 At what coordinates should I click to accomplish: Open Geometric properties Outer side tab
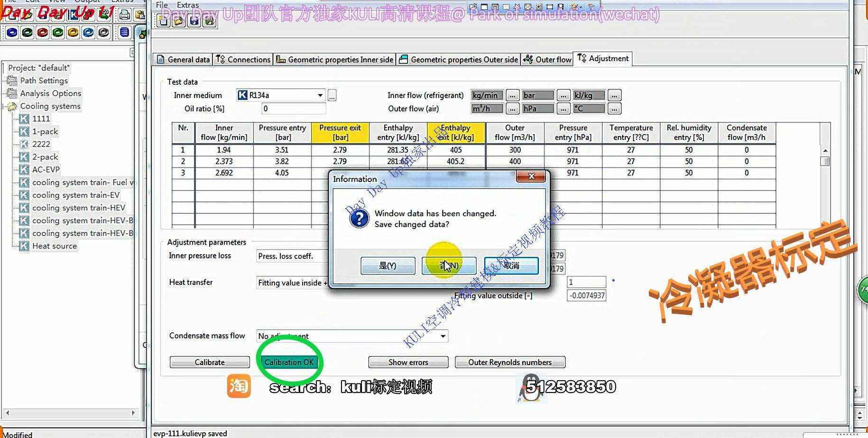(459, 60)
